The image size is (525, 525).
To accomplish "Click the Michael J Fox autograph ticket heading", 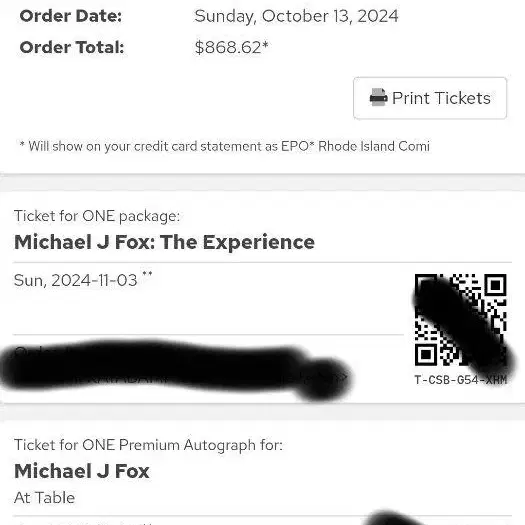I will 82,471.
